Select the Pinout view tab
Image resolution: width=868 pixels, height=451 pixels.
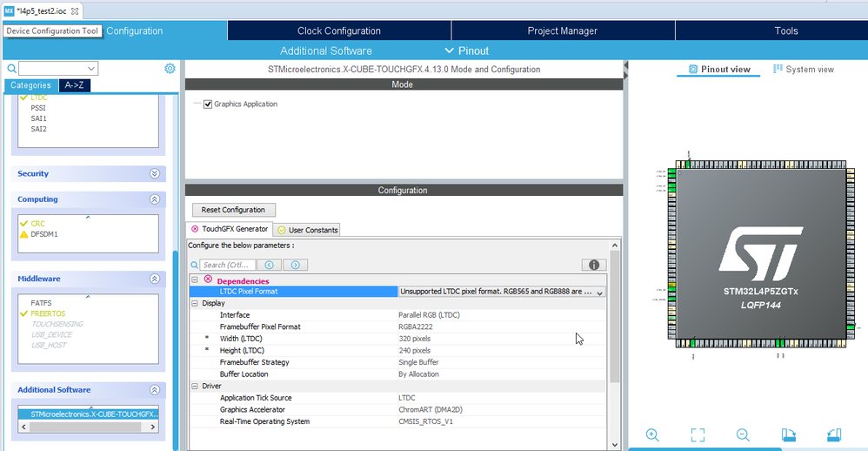tap(719, 70)
